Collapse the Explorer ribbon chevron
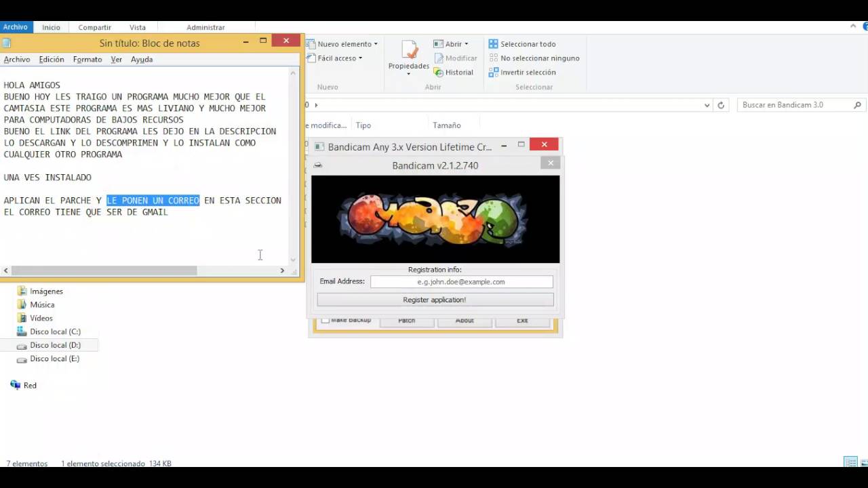This screenshot has width=868, height=488. (x=853, y=26)
